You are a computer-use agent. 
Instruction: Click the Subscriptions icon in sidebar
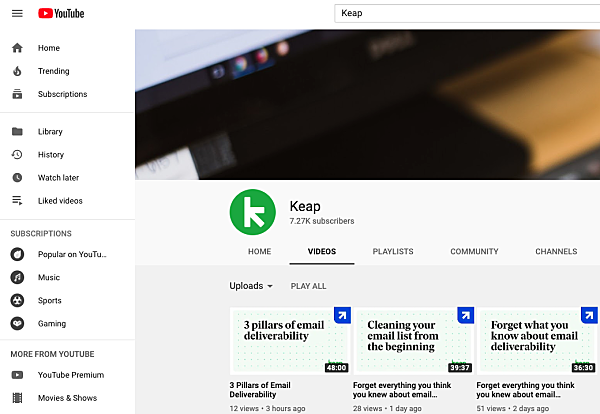[x=17, y=94]
